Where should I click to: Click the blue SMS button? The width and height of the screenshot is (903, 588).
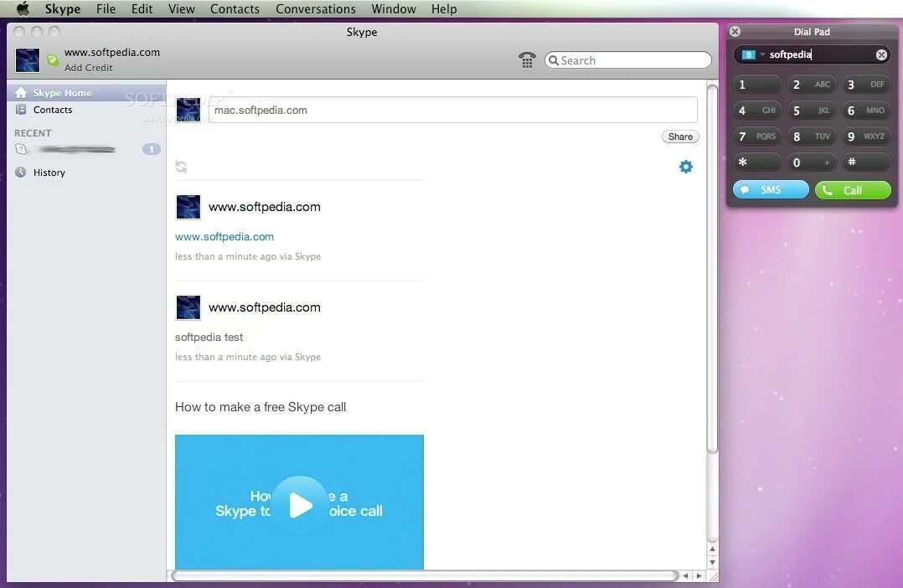click(x=771, y=190)
